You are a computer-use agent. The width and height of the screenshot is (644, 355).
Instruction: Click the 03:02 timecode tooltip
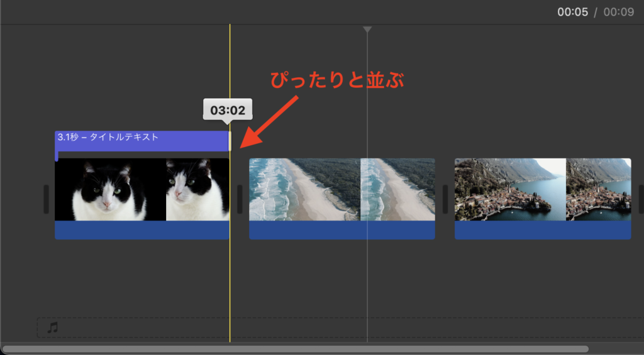(228, 110)
